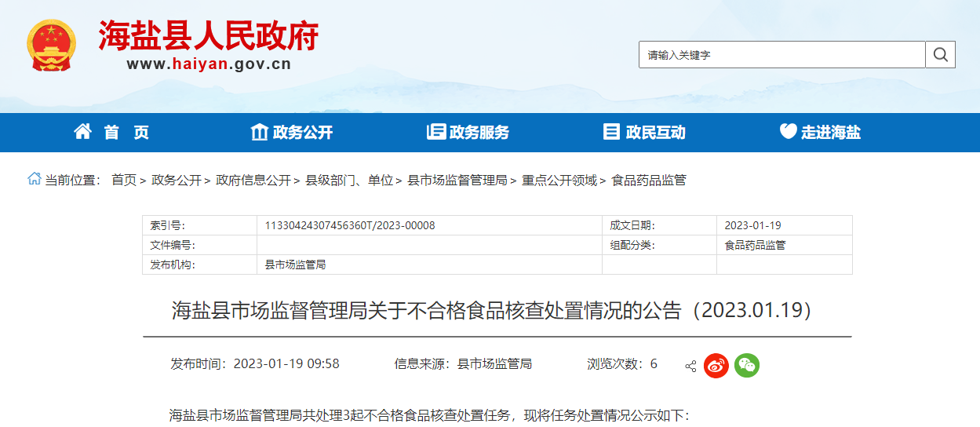Click the document icon beside 政务服务
Screen dimensions: 980x427
435,132
